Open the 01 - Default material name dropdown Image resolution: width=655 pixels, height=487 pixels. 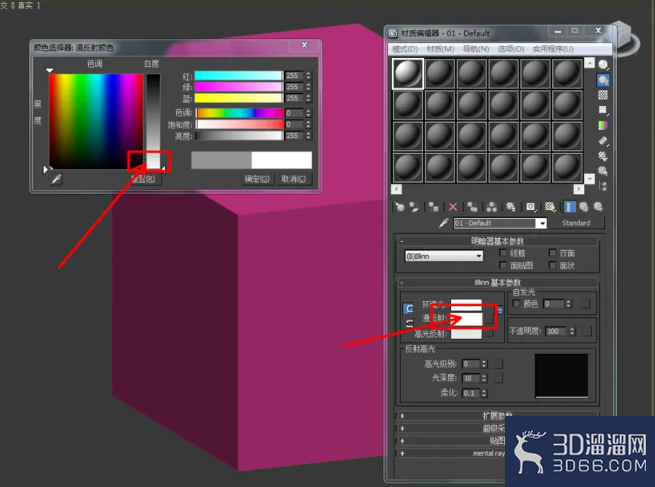tap(542, 223)
